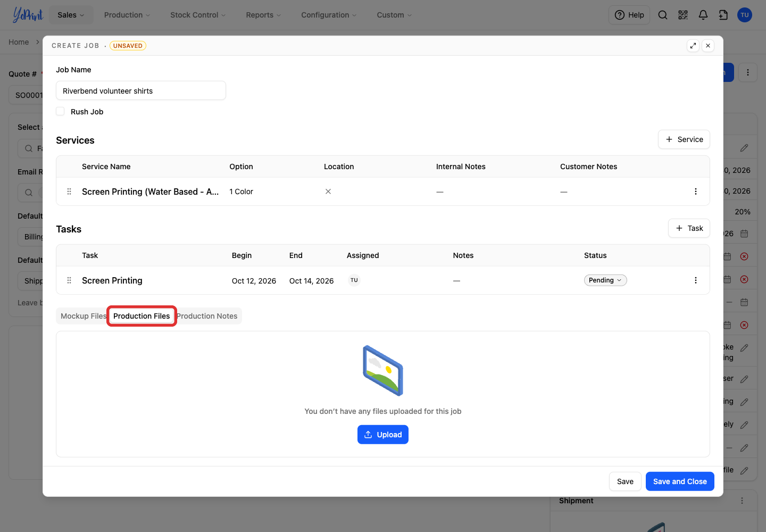The height and width of the screenshot is (532, 766).
Task: Open the Screen Printing service row's options menu
Action: tap(696, 192)
